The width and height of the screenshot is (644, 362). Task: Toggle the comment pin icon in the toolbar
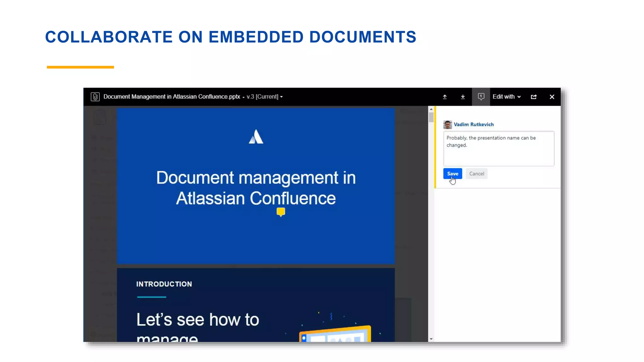(481, 97)
